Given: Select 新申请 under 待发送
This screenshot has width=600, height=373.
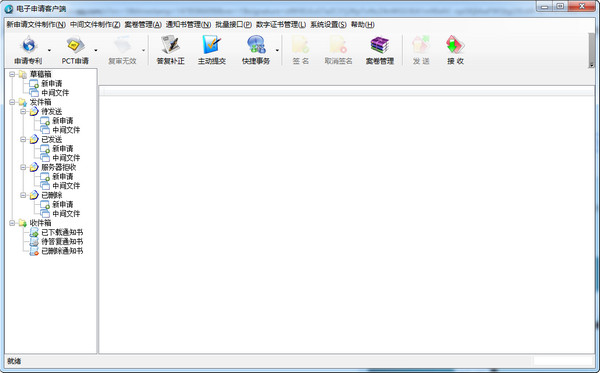Looking at the screenshot, I should click(x=63, y=121).
